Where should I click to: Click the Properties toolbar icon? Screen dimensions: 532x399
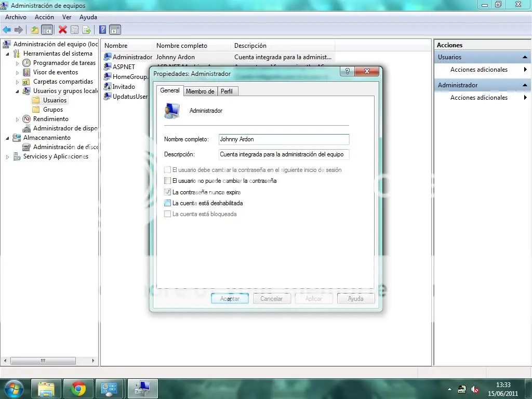75,30
